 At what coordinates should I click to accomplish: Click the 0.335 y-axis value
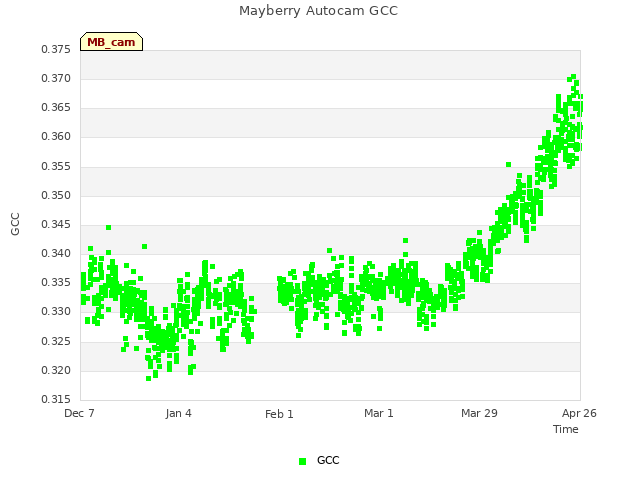[x=56, y=282]
